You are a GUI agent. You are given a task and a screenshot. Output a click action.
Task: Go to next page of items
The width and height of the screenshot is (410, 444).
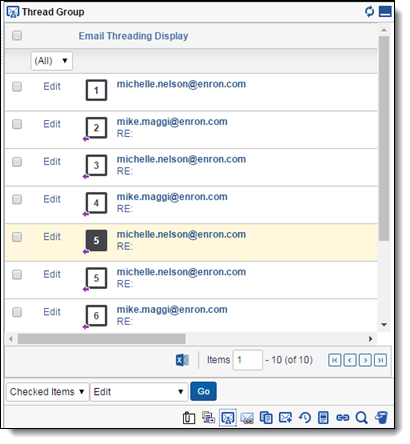tap(365, 360)
